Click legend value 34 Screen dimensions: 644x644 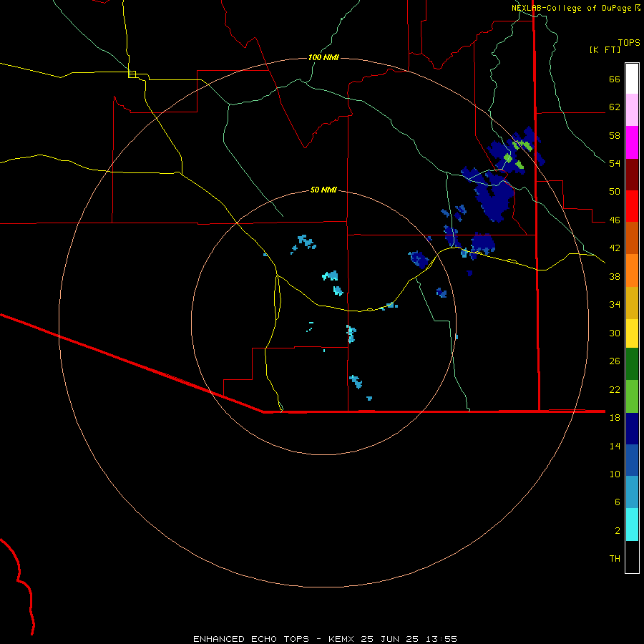point(615,305)
